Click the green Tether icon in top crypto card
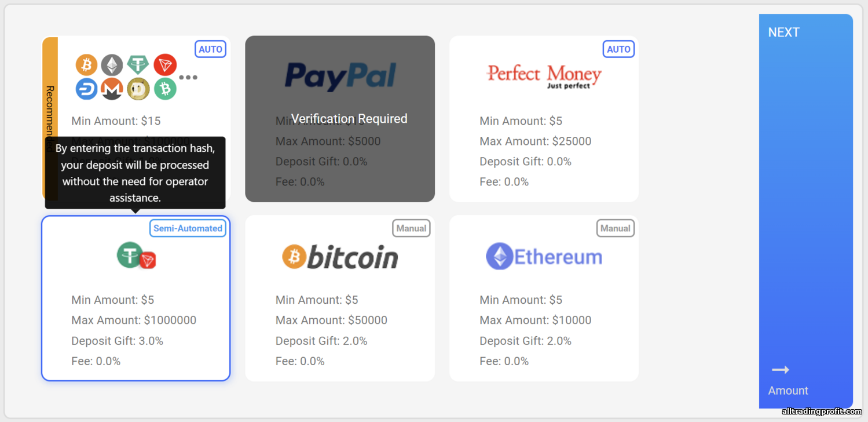Viewport: 868px width, 422px height. click(x=138, y=64)
